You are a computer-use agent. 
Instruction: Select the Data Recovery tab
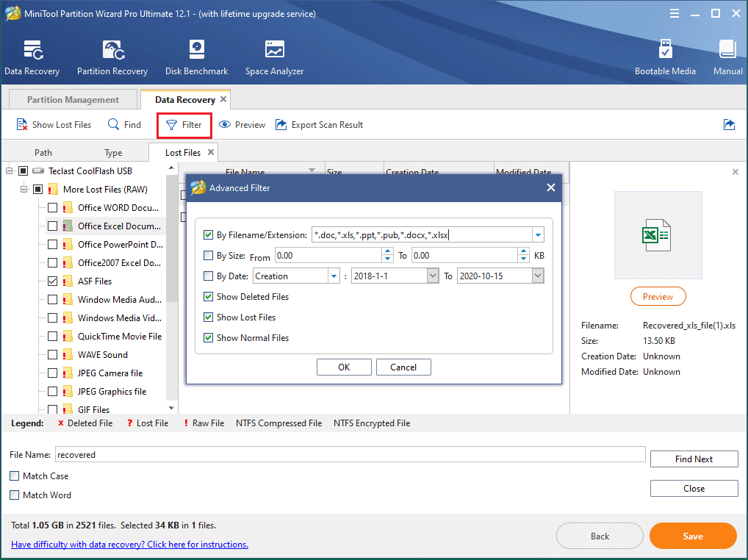point(185,100)
